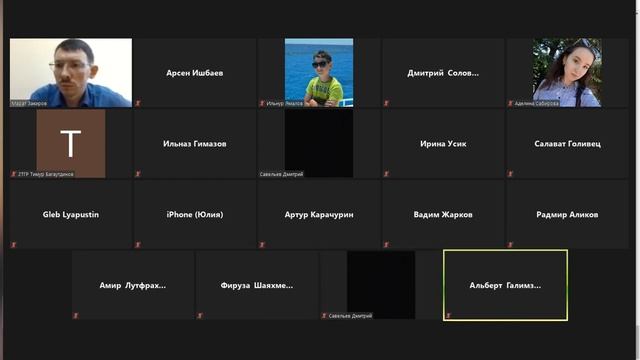Click muted microphone icon on Вадим Жарков tile

coord(386,245)
